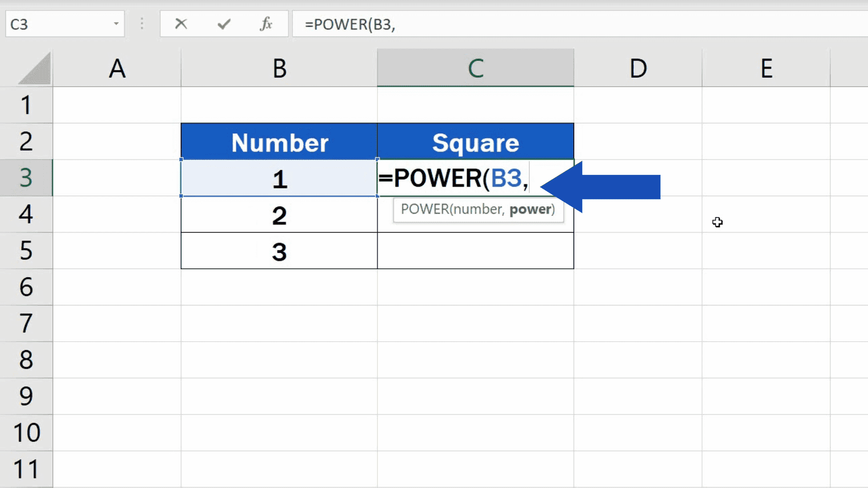Click inside the Name Box showing C3

[53, 24]
